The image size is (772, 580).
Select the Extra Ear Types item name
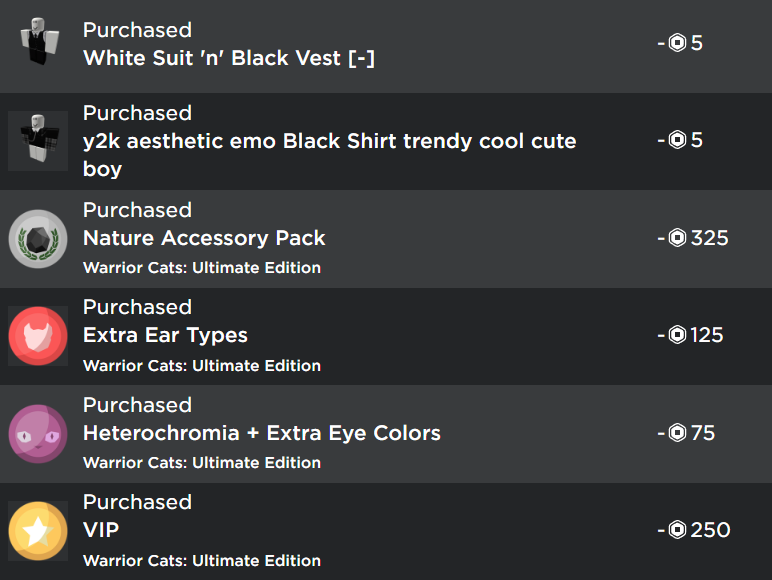tap(165, 335)
